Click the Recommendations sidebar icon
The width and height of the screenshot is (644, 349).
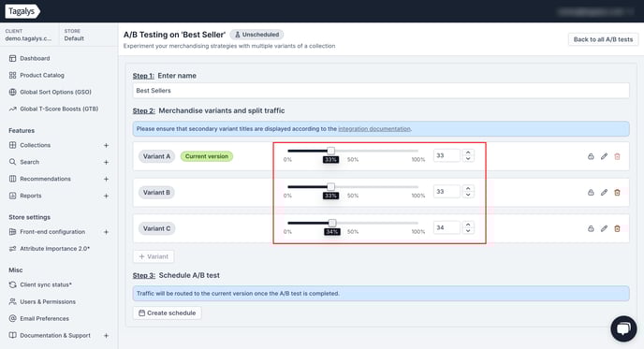13,179
